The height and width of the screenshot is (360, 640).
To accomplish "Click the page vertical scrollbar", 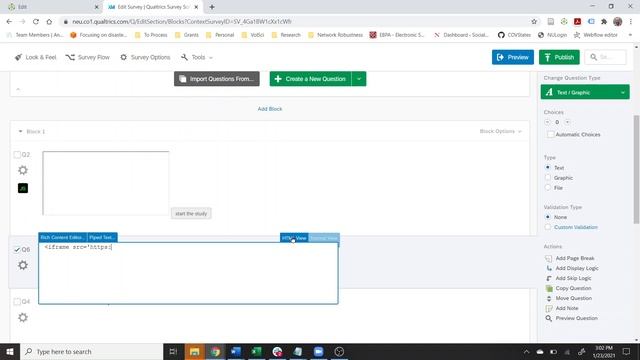I will coord(636,169).
